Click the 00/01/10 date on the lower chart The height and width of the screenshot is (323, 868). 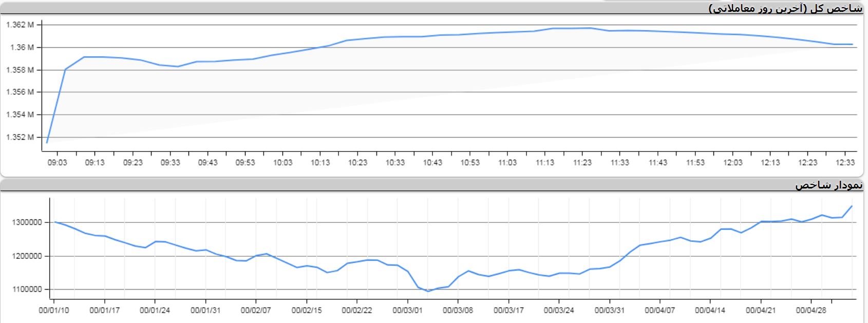(x=54, y=311)
